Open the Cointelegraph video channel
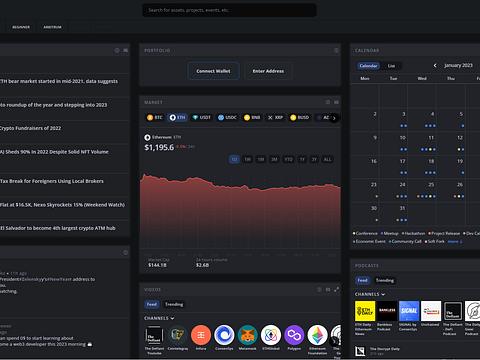This screenshot has height=360, width=480. (178, 338)
